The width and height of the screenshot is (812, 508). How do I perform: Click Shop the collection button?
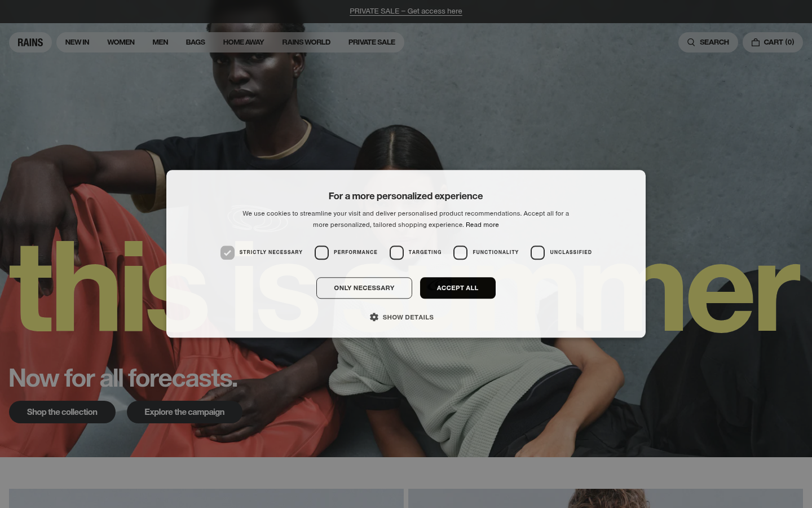pyautogui.click(x=62, y=412)
